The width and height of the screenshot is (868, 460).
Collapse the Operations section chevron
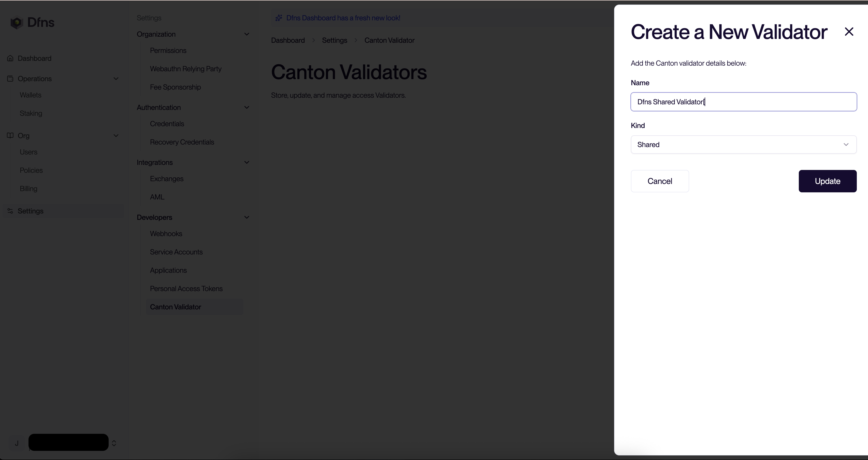point(116,79)
